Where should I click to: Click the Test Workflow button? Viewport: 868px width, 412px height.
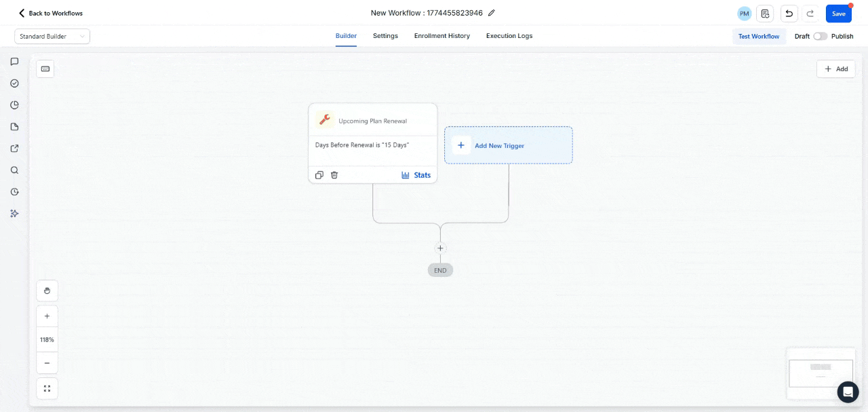(x=759, y=36)
